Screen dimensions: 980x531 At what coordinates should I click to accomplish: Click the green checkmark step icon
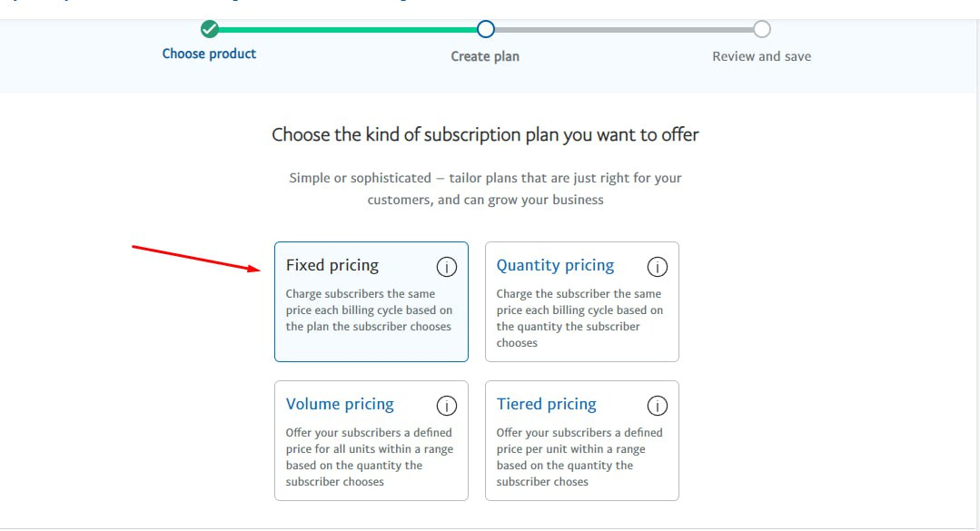pyautogui.click(x=210, y=29)
